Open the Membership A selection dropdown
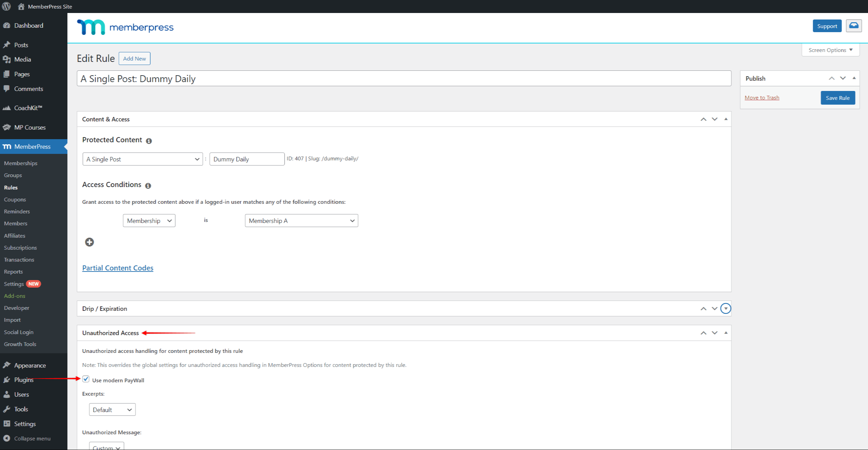The width and height of the screenshot is (868, 450). click(302, 221)
